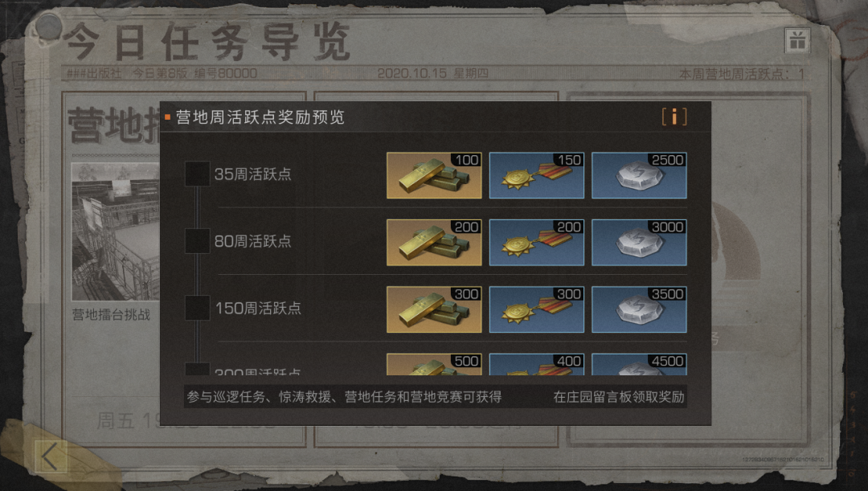The image size is (868, 491).
Task: Check the 35周活跃点 milestone box
Action: click(197, 174)
